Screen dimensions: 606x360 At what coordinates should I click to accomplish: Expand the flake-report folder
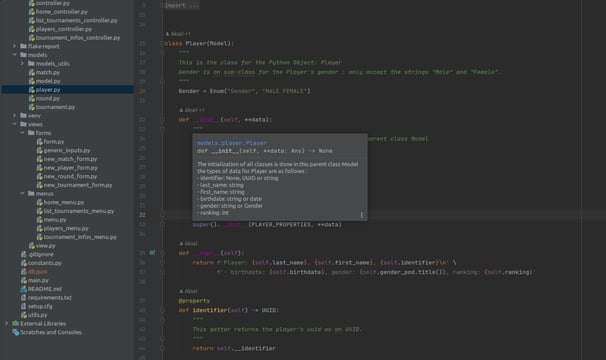tap(14, 46)
